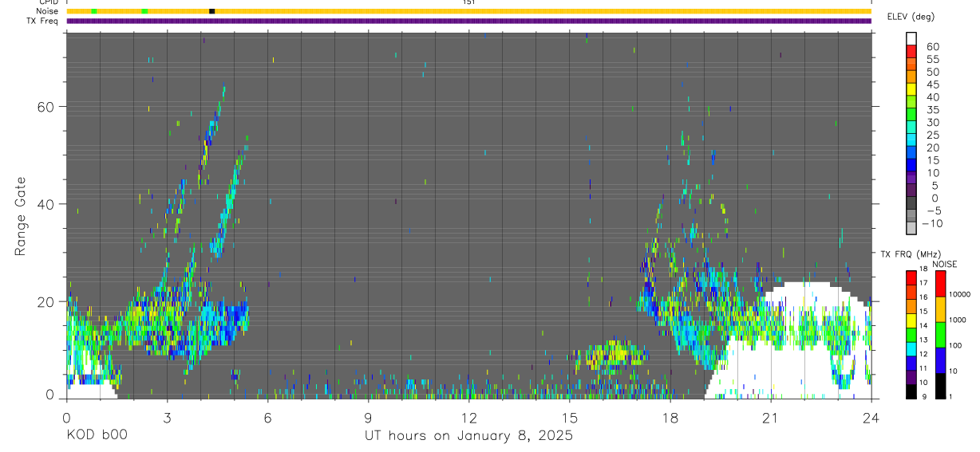Click the '45' label on elevation colorbar
The image size is (980, 452).
(x=932, y=85)
